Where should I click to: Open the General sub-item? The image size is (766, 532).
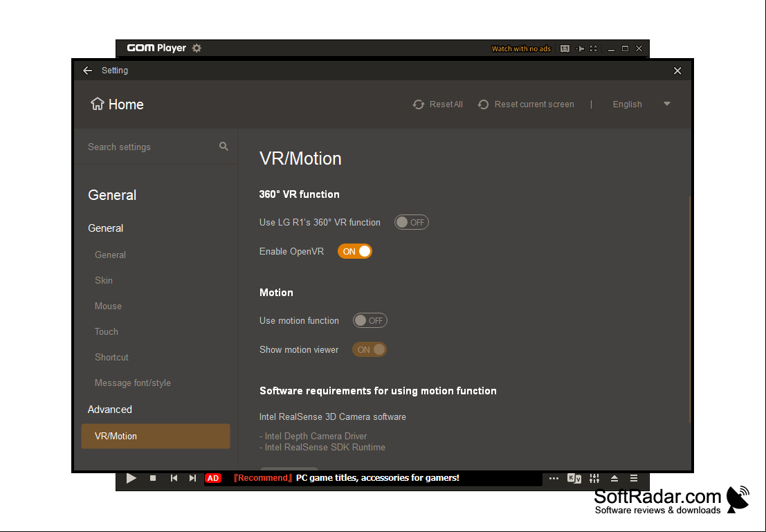pyautogui.click(x=110, y=255)
